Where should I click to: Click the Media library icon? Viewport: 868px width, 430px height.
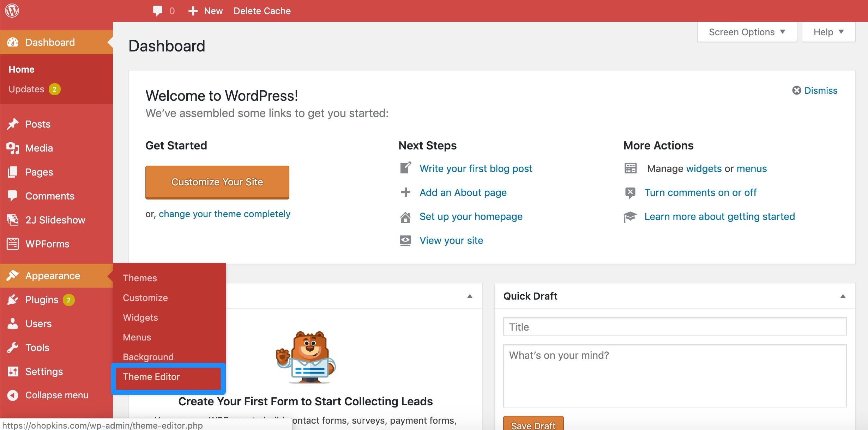pyautogui.click(x=13, y=148)
